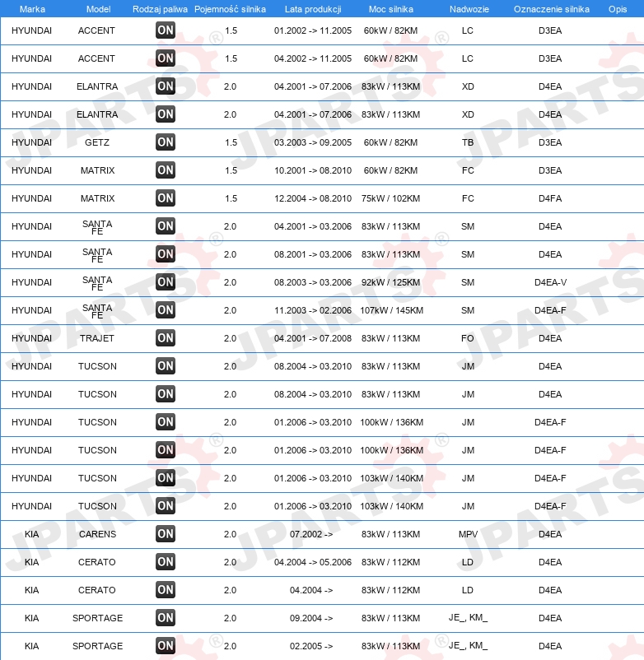644x660 pixels.
Task: Click the Rodzaj paliwa column header
Action: point(160,9)
